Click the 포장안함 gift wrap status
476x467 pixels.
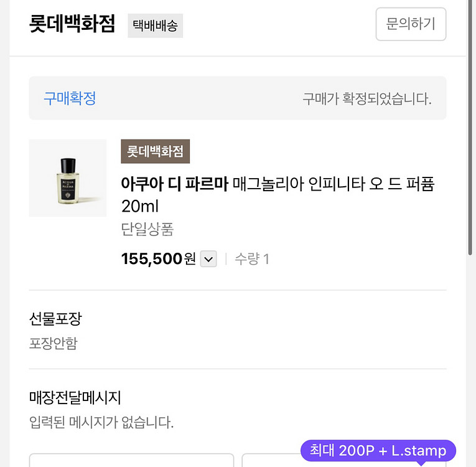click(x=54, y=343)
